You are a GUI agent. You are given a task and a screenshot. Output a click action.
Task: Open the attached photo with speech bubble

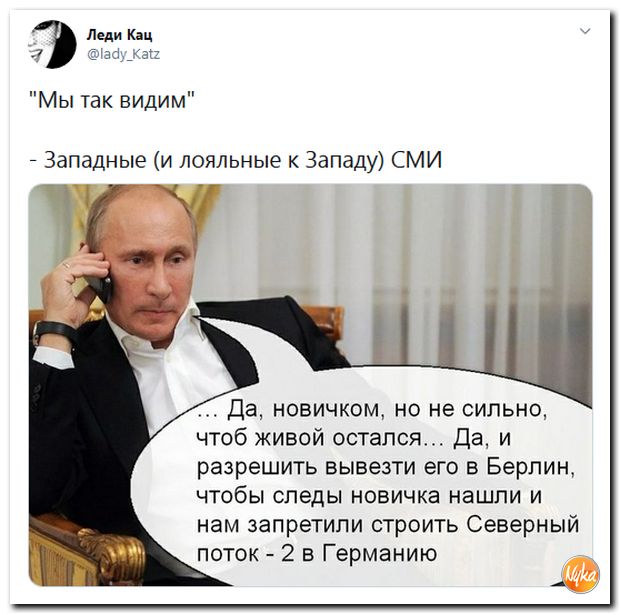pyautogui.click(x=310, y=385)
